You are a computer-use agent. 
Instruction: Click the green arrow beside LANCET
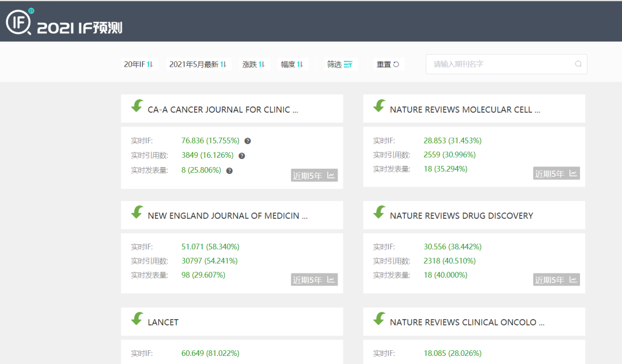pos(137,318)
